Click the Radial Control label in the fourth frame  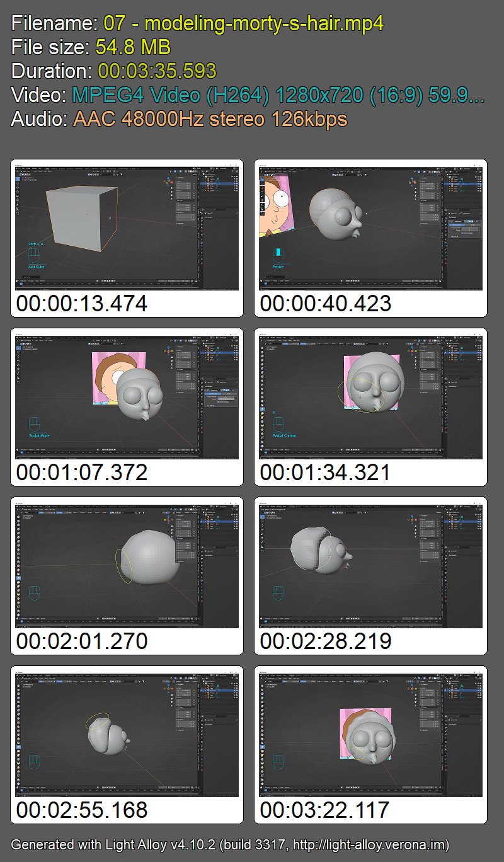click(x=284, y=435)
